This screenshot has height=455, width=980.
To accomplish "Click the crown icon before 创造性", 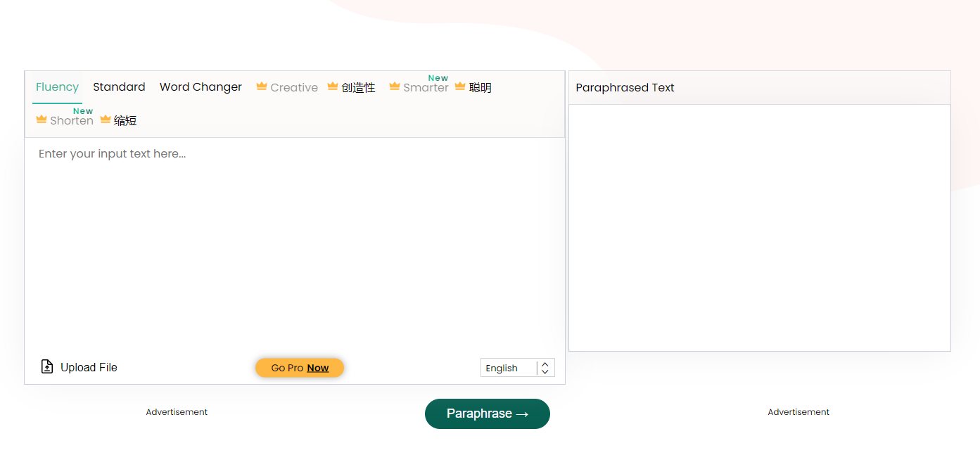I will pos(333,86).
